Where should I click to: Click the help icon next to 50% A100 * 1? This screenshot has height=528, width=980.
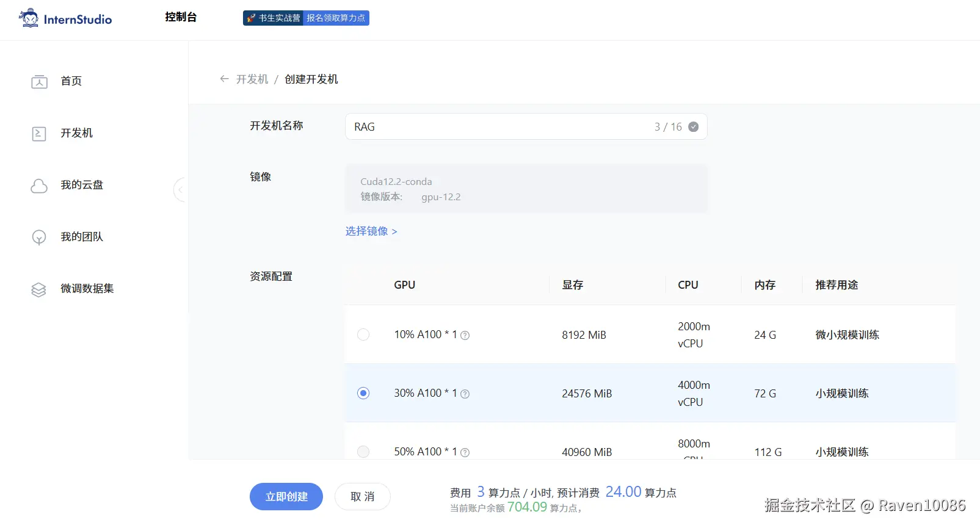465,452
